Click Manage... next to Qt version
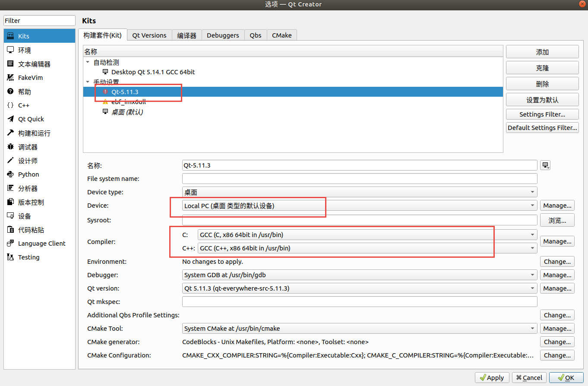 coord(557,288)
